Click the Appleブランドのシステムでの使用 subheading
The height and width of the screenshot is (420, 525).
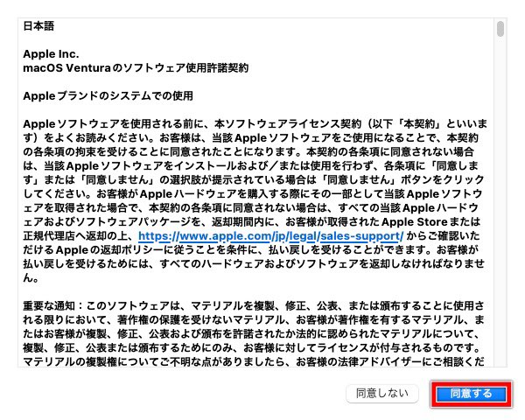click(x=108, y=96)
